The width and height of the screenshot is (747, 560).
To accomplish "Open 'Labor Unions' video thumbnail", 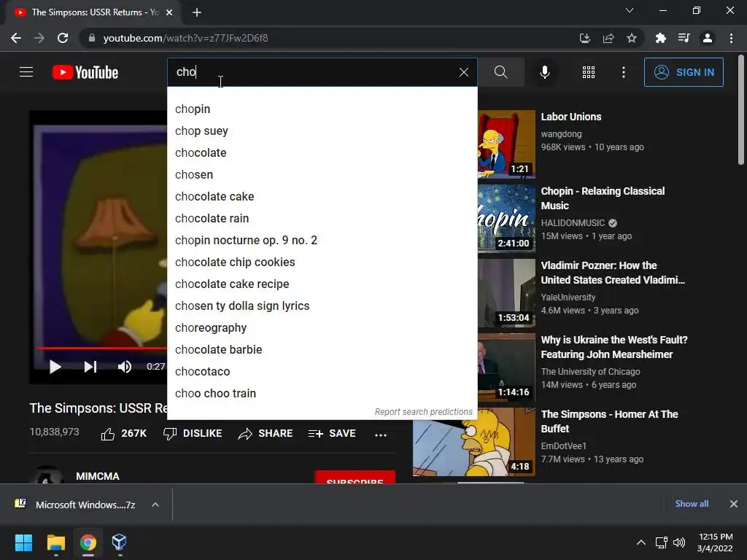I will point(506,144).
